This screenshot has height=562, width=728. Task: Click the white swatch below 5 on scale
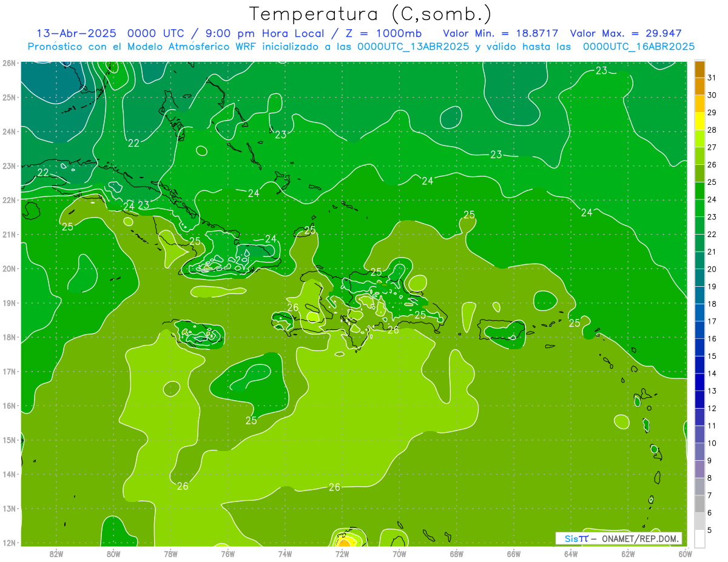[699, 538]
